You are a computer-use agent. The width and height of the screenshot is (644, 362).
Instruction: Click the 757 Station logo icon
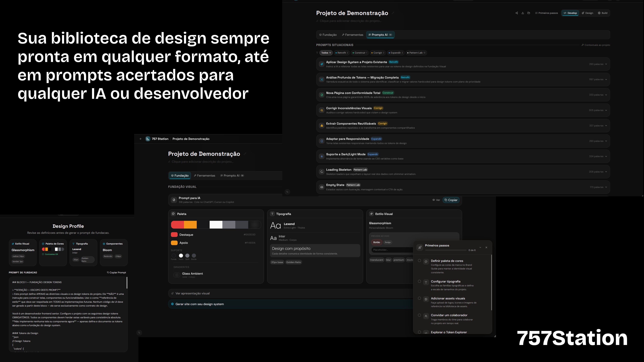click(x=148, y=139)
